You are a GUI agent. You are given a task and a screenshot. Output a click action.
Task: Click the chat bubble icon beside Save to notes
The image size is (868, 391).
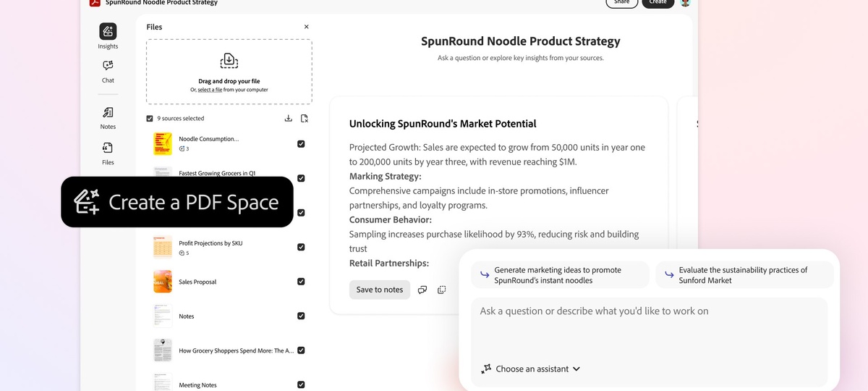(x=422, y=290)
